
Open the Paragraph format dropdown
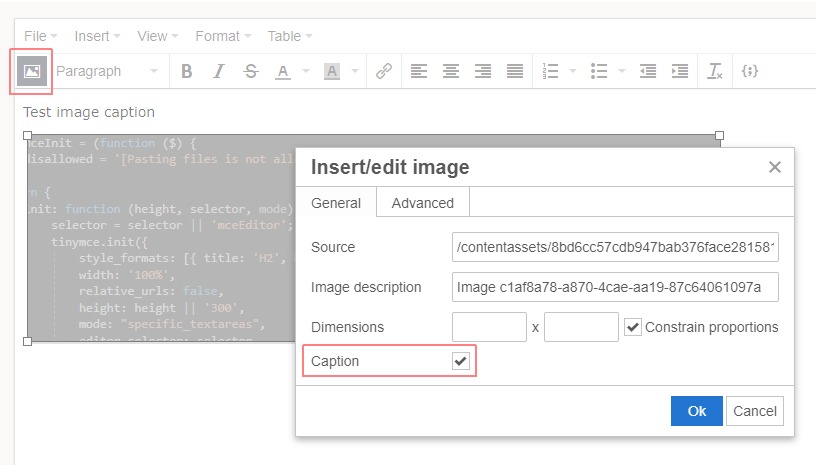click(x=107, y=71)
